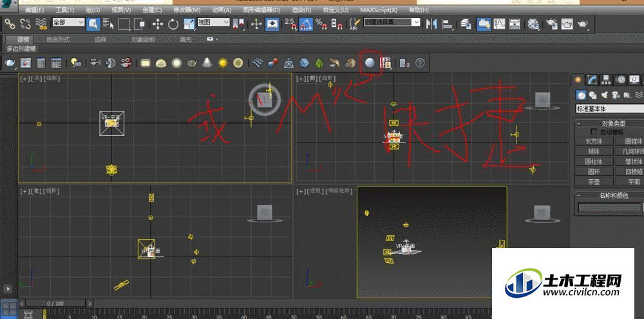This screenshot has height=319, width=644.
Task: Toggle Window/Crossing selection mode
Action: coord(139,24)
